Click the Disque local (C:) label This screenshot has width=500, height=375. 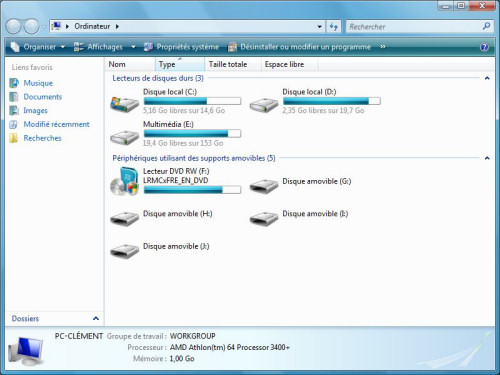[x=170, y=92]
